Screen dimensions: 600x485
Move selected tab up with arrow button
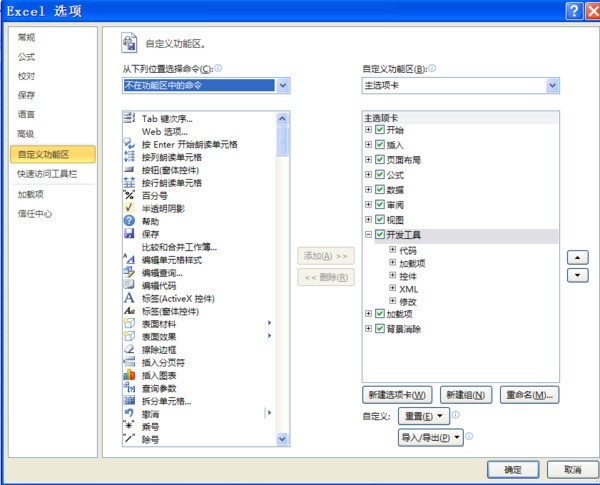click(x=577, y=258)
